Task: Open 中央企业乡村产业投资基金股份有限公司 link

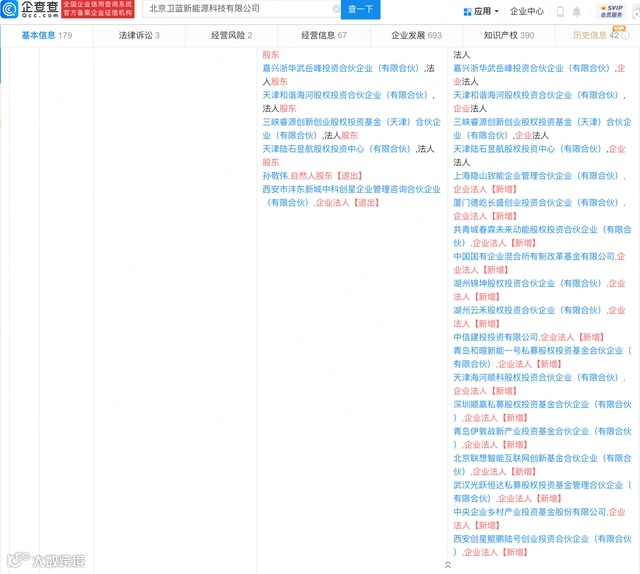Action: point(530,512)
